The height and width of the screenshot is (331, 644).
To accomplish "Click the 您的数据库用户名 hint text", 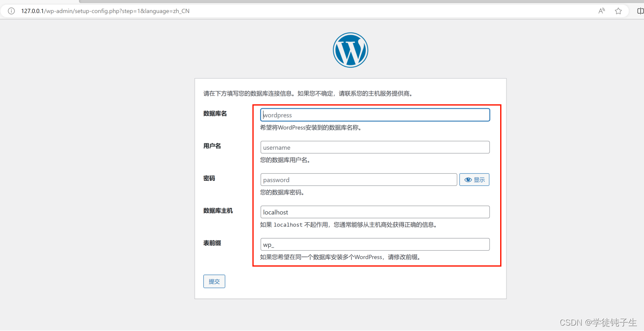I will click(285, 160).
